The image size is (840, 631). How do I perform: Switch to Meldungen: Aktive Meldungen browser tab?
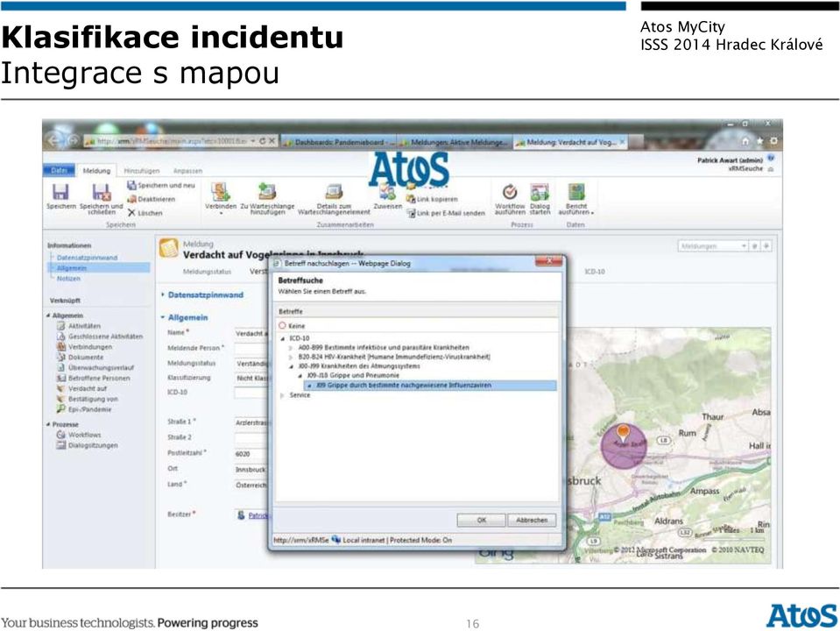455,142
